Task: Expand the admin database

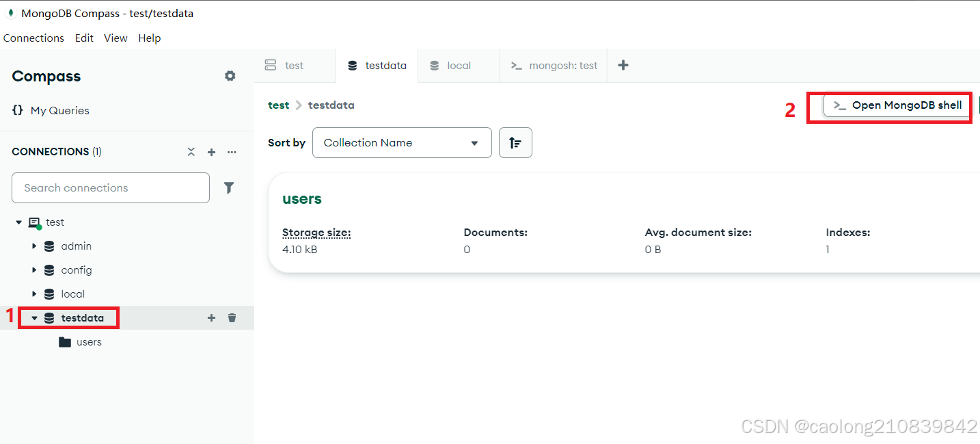Action: pyautogui.click(x=34, y=246)
